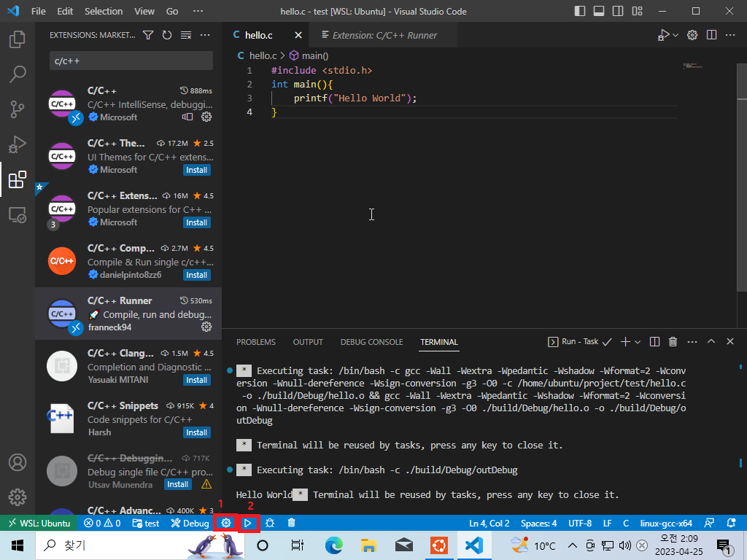
Task: Open the run or debug dropdown arrow
Action: 676,35
